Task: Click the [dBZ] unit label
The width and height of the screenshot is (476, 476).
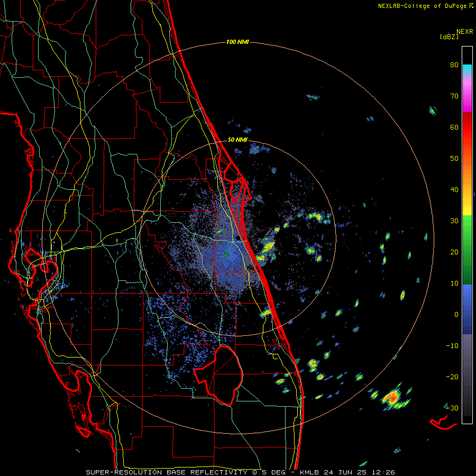Action: pos(449,37)
